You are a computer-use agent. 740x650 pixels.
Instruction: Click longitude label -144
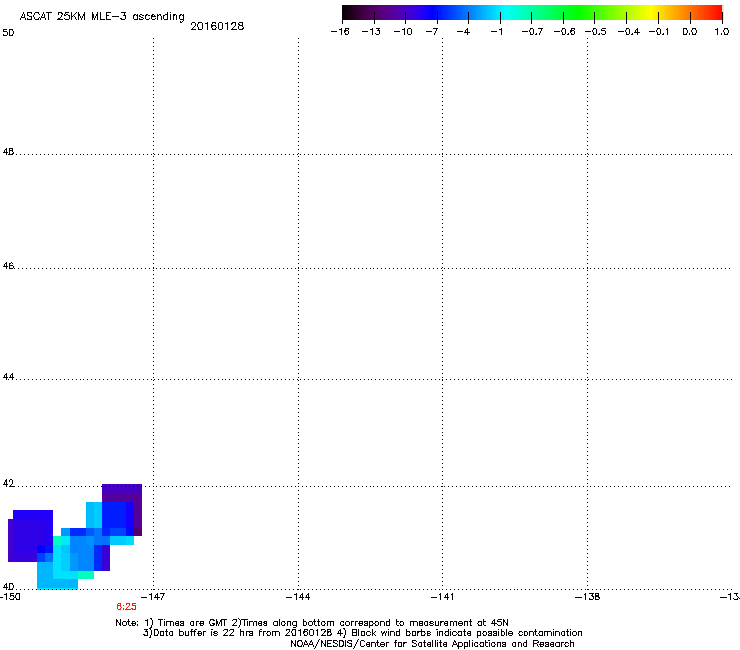299,597
